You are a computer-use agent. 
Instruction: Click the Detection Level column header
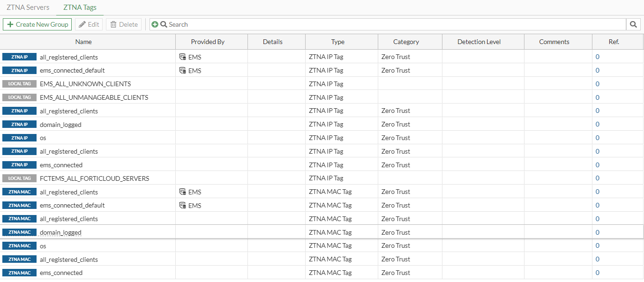(x=479, y=42)
